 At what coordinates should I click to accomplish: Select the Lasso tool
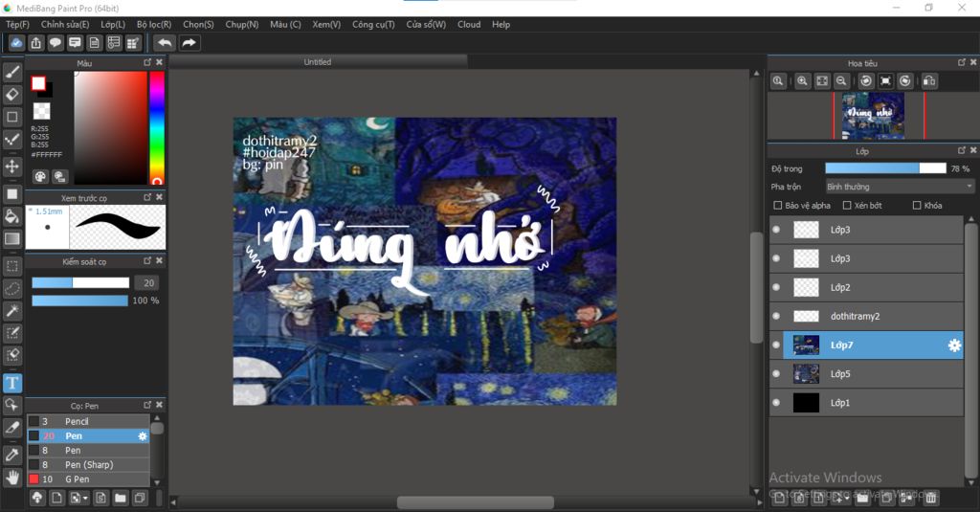pos(11,289)
